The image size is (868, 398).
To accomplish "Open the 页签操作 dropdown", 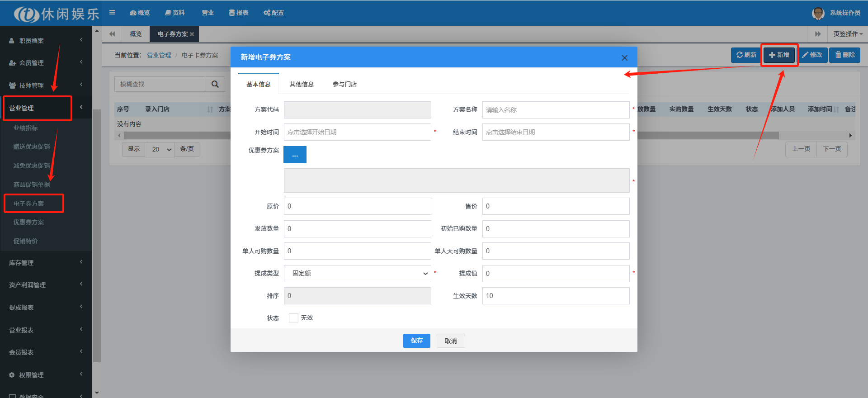I will click(x=848, y=34).
